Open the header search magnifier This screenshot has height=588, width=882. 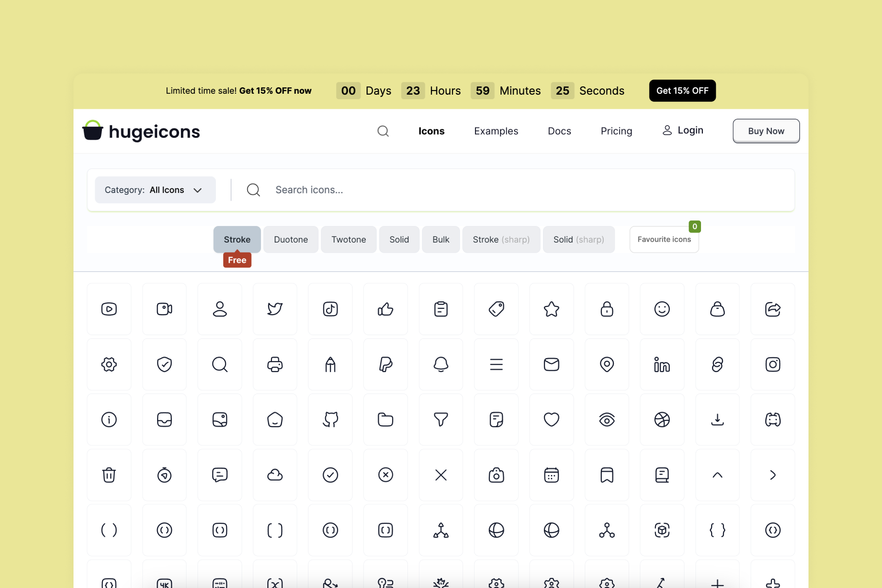point(383,131)
